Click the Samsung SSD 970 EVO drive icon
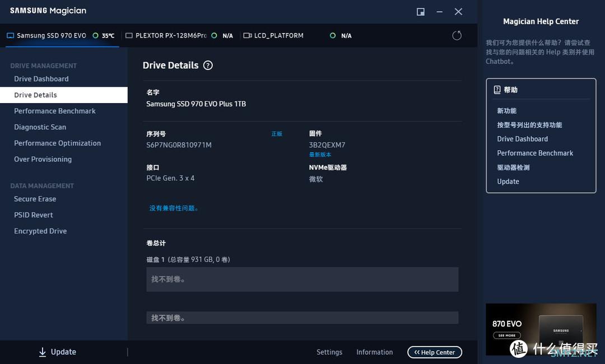 11,35
